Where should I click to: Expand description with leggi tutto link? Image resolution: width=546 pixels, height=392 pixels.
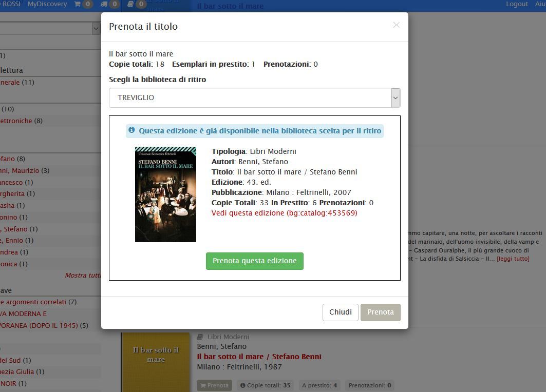click(513, 259)
